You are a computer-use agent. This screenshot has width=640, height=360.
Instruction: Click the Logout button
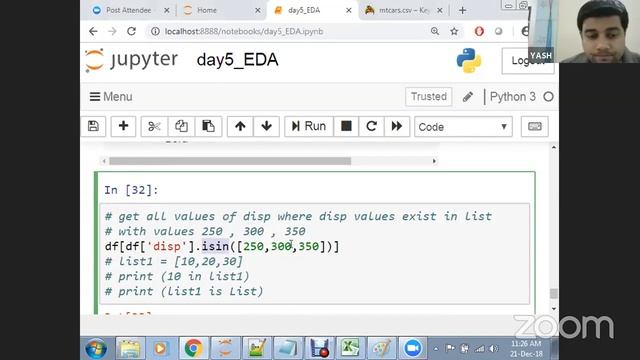click(527, 61)
